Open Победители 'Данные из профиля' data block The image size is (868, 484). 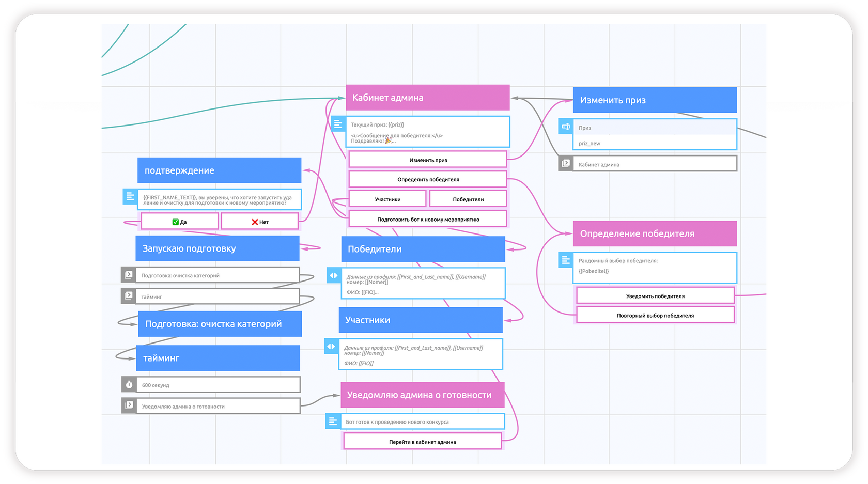423,284
